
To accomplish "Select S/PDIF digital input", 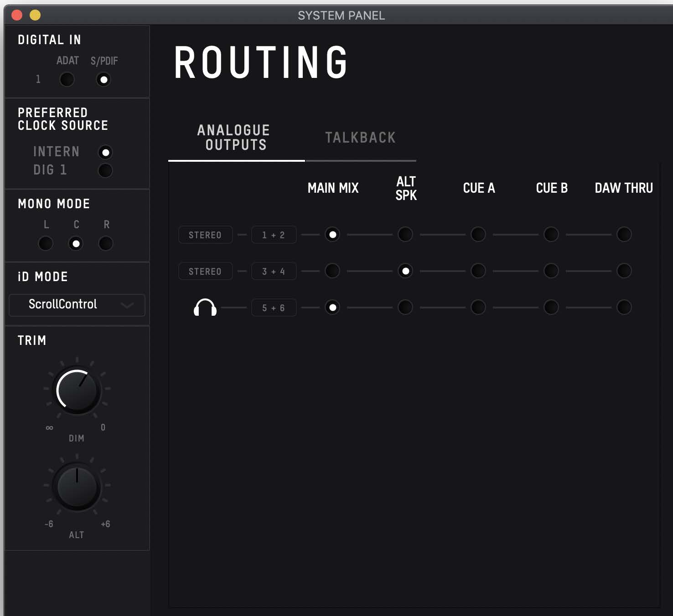I will [104, 80].
